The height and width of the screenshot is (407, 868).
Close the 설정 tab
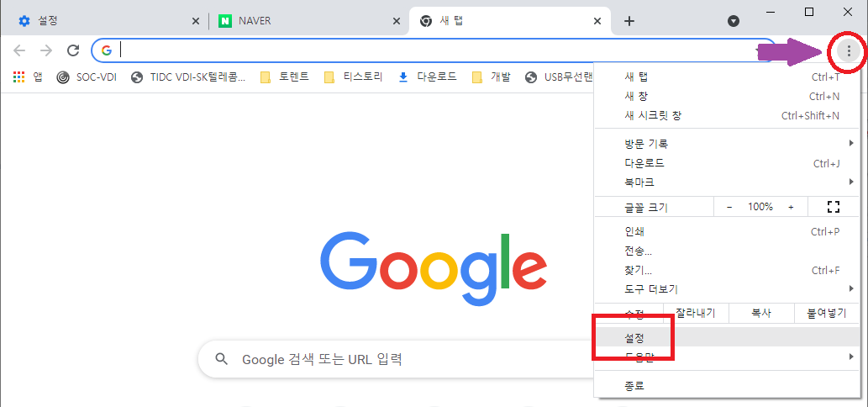(x=196, y=21)
